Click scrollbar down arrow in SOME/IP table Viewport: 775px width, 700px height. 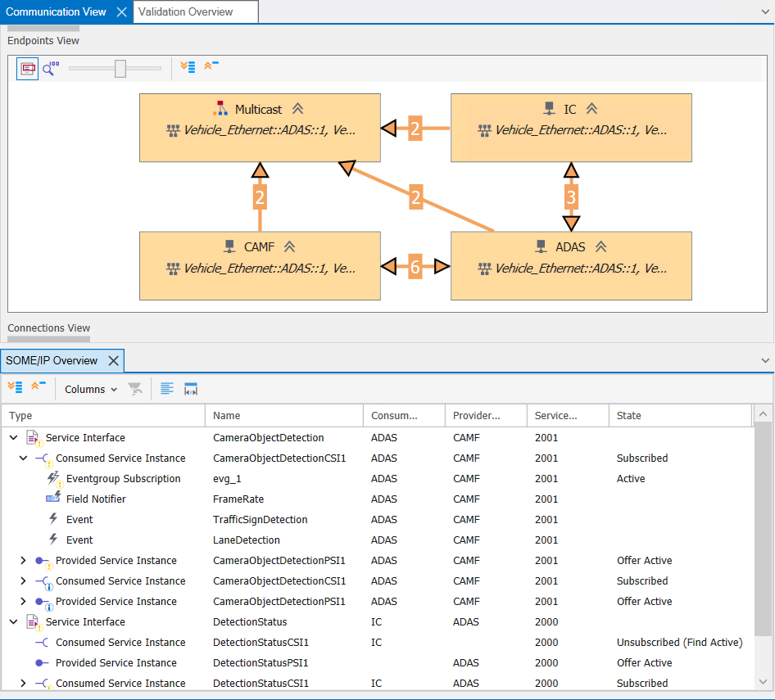click(764, 682)
